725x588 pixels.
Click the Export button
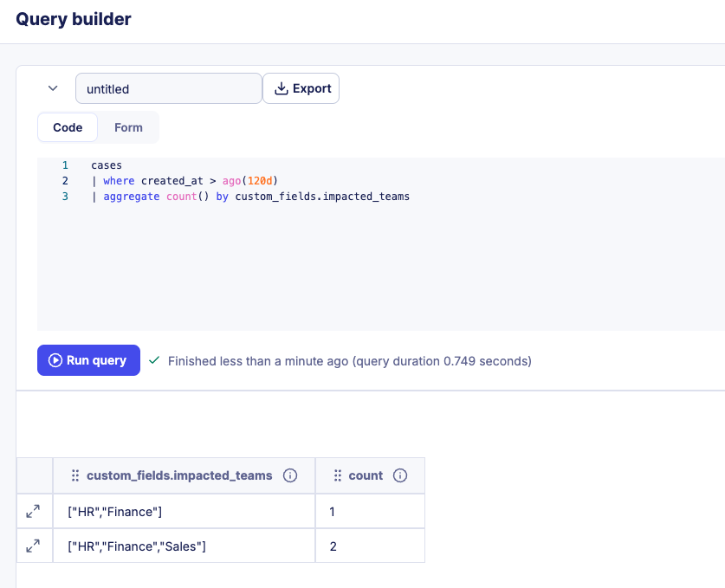301,87
